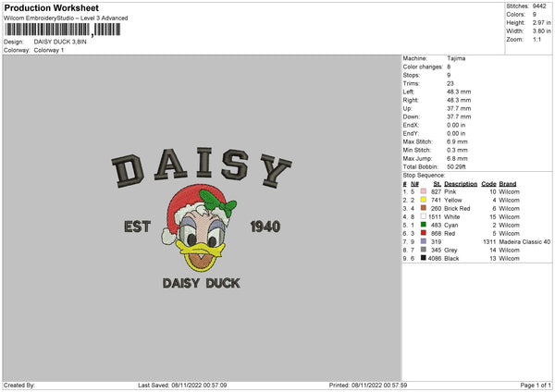Select the Yellow thread color swatch

click(424, 200)
